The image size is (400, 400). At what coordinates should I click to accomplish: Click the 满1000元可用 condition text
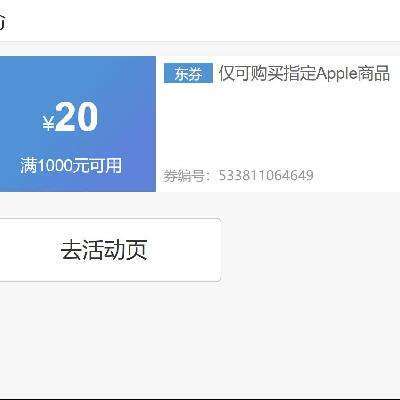(x=71, y=165)
